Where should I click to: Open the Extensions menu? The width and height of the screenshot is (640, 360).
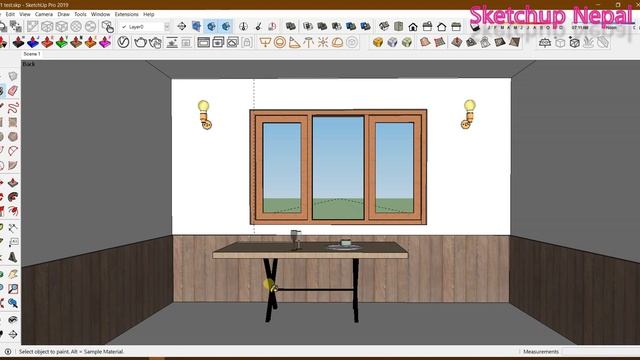click(127, 14)
